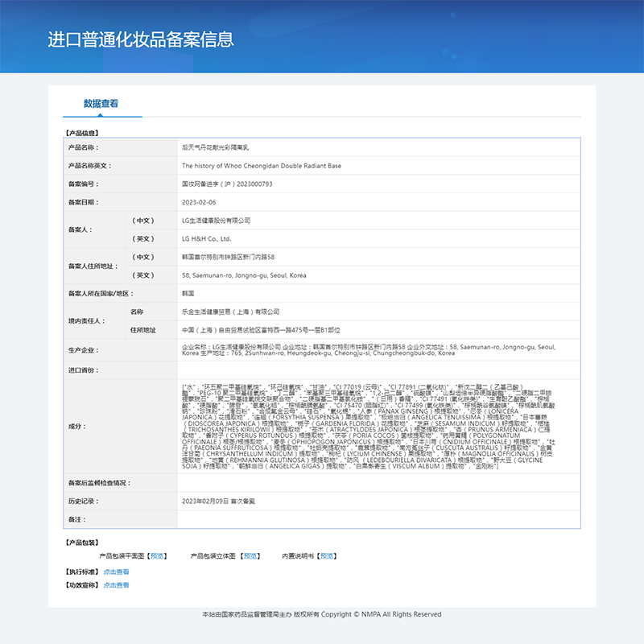The width and height of the screenshot is (644, 644).
Task: Click the 备案人所在国家/地区 row label
Action: click(101, 294)
